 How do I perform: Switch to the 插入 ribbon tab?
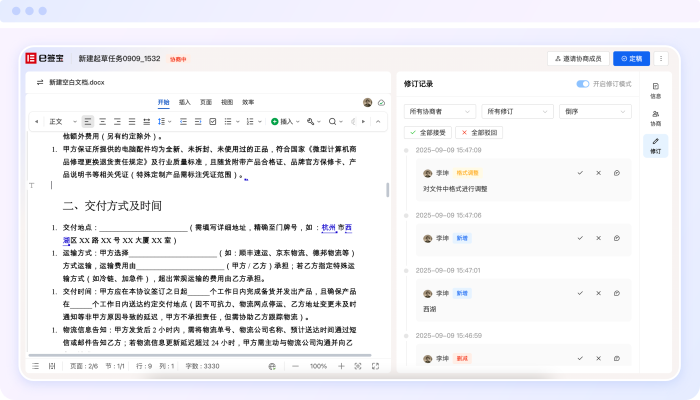tap(185, 102)
